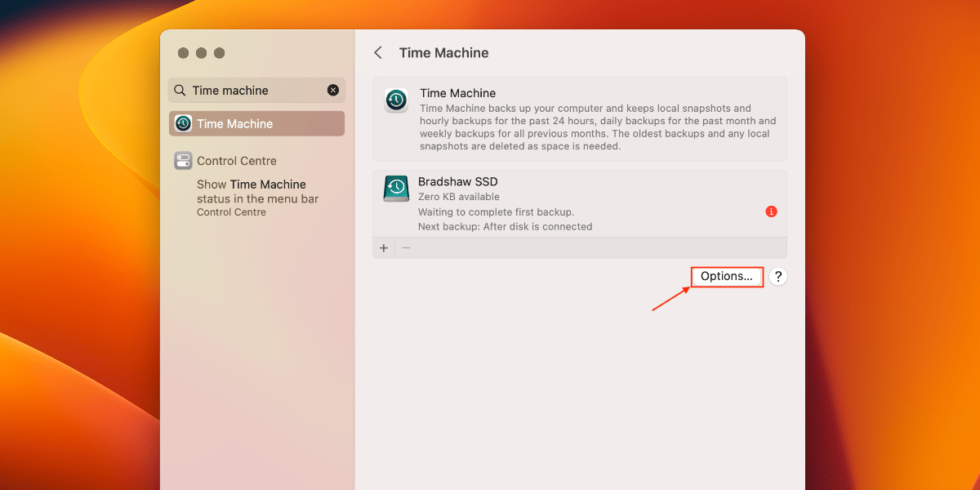Select the Time Machine heading row
Screen dimensions: 980x490
point(580,118)
